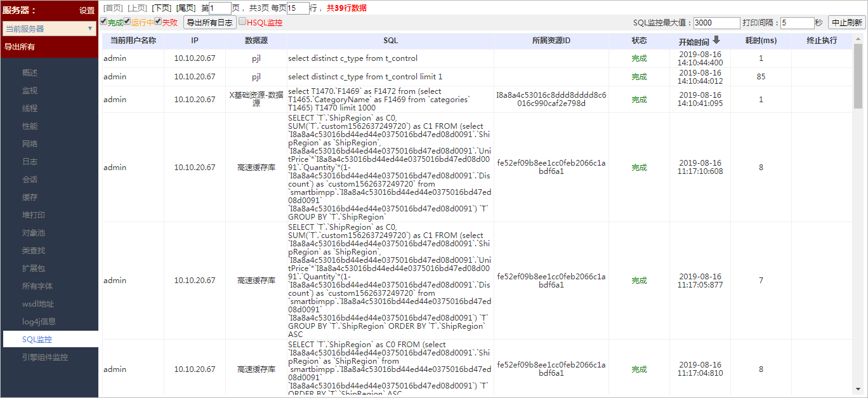Select the 'select distinct c_type from t_control' cell
This screenshot has height=398, width=868.
pos(390,58)
